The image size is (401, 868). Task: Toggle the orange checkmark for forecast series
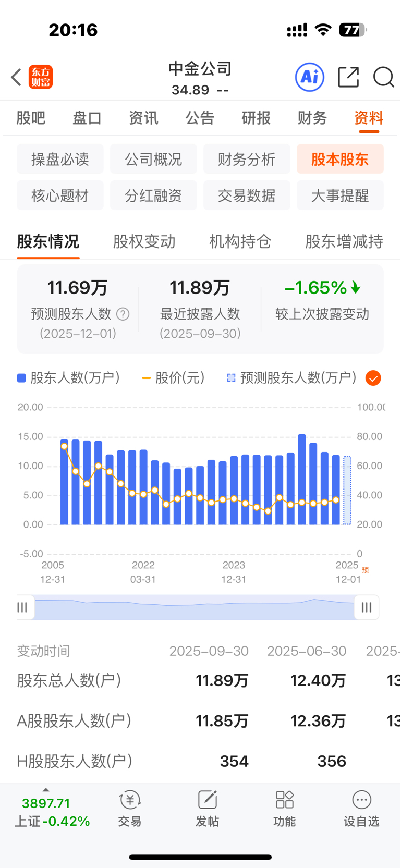(373, 378)
